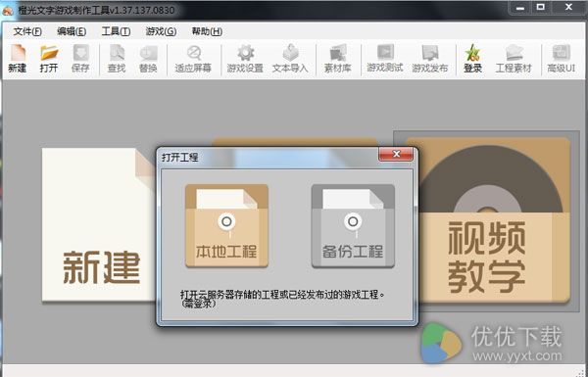Open the 游戏(G) menu
This screenshot has width=588, height=377.
tap(161, 31)
